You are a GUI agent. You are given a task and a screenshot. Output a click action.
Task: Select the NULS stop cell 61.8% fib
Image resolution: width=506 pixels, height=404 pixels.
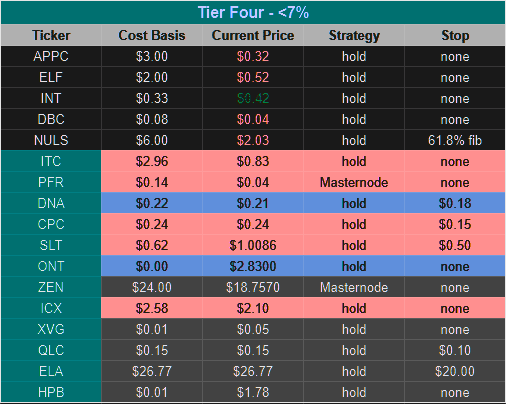click(x=455, y=140)
